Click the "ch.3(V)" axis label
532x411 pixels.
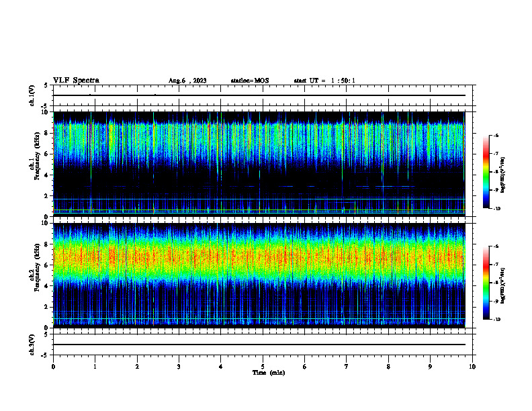click(32, 345)
